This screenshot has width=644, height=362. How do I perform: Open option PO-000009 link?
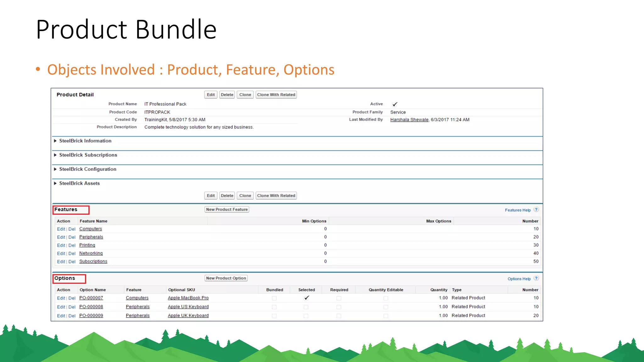point(91,315)
